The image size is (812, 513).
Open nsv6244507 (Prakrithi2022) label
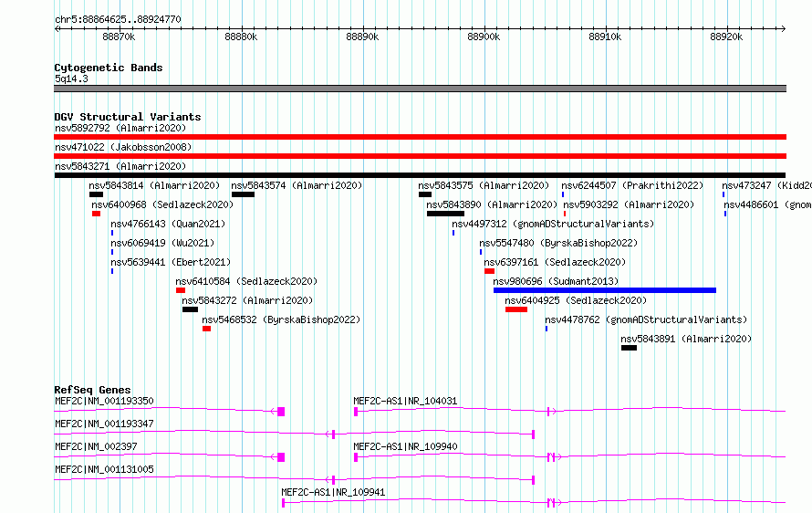[633, 185]
